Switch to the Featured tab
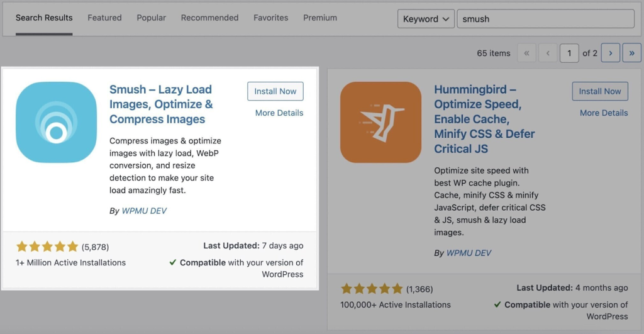 pyautogui.click(x=104, y=18)
